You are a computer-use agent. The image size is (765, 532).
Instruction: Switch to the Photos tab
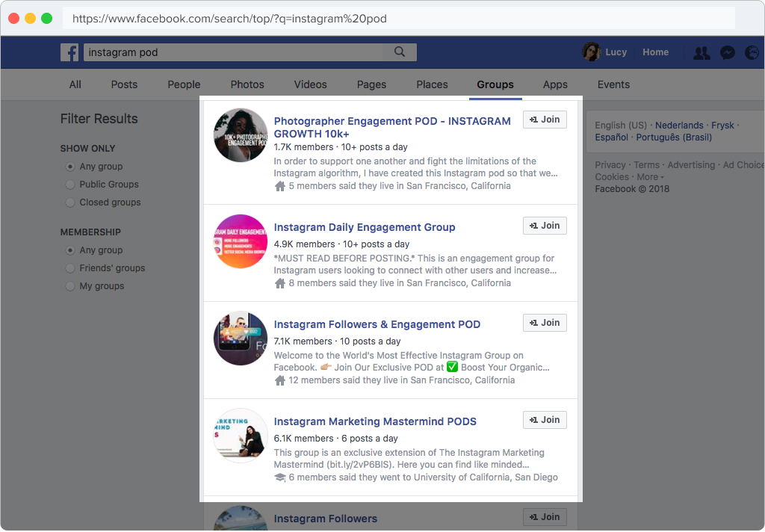tap(247, 84)
